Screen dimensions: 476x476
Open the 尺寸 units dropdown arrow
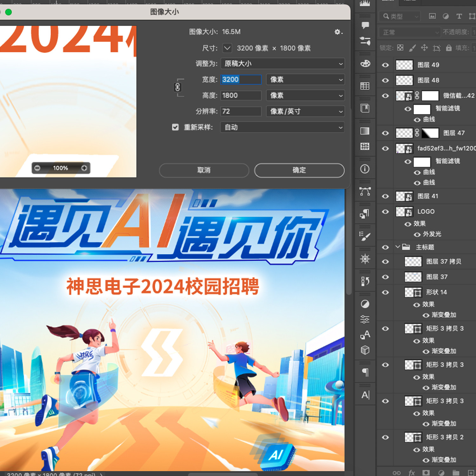227,48
